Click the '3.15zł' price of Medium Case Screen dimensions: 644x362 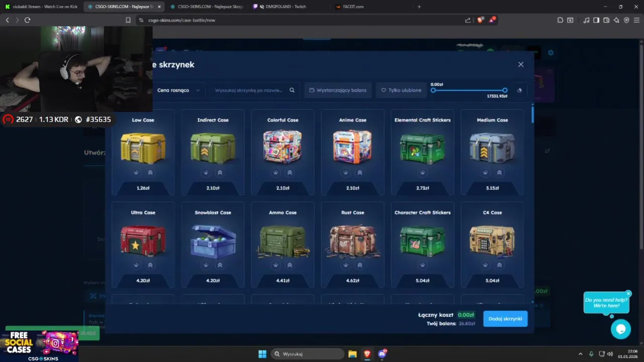click(x=492, y=188)
